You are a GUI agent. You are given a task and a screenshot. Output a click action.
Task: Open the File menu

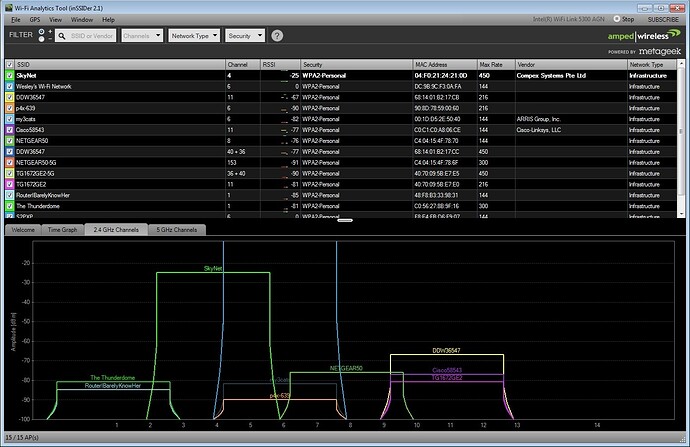coord(16,19)
